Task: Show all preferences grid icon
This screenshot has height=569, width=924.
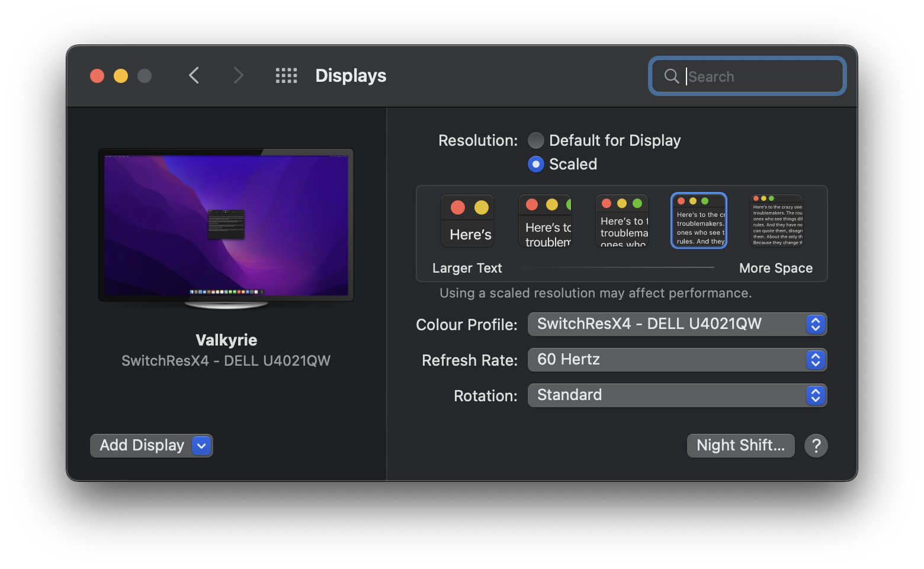Action: [287, 75]
